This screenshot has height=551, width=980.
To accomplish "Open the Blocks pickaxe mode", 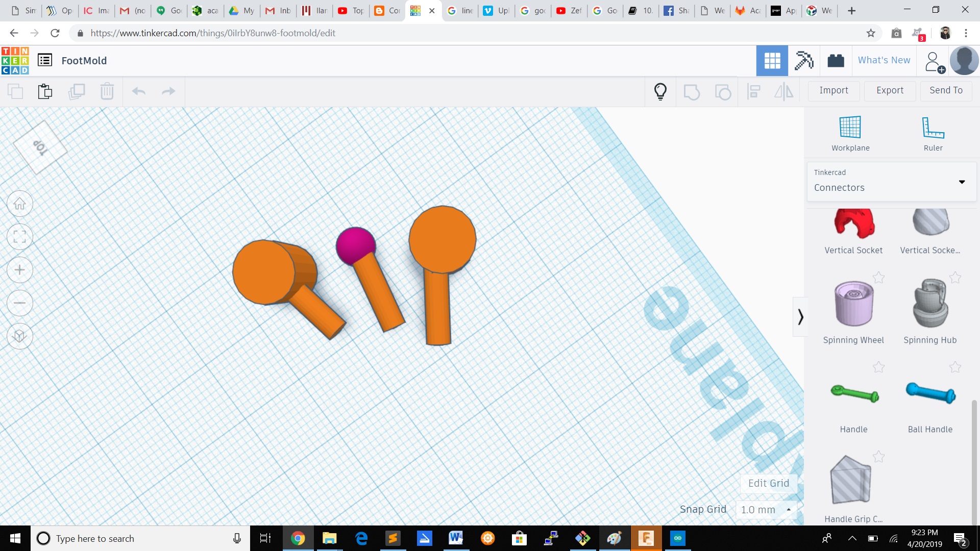I will pyautogui.click(x=804, y=61).
